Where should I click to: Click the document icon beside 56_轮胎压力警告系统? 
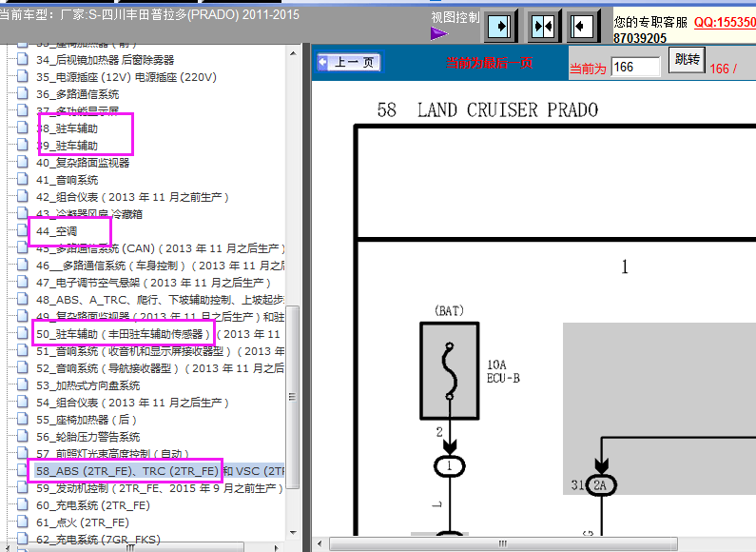coord(23,436)
